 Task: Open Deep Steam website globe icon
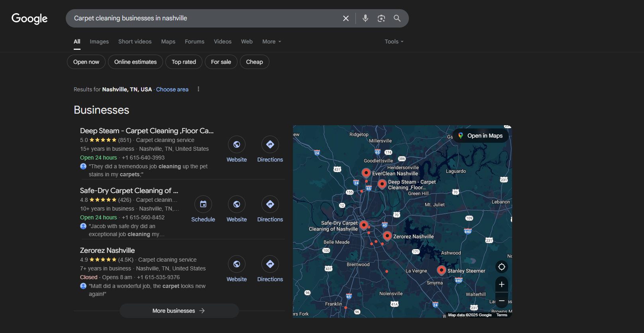(237, 144)
